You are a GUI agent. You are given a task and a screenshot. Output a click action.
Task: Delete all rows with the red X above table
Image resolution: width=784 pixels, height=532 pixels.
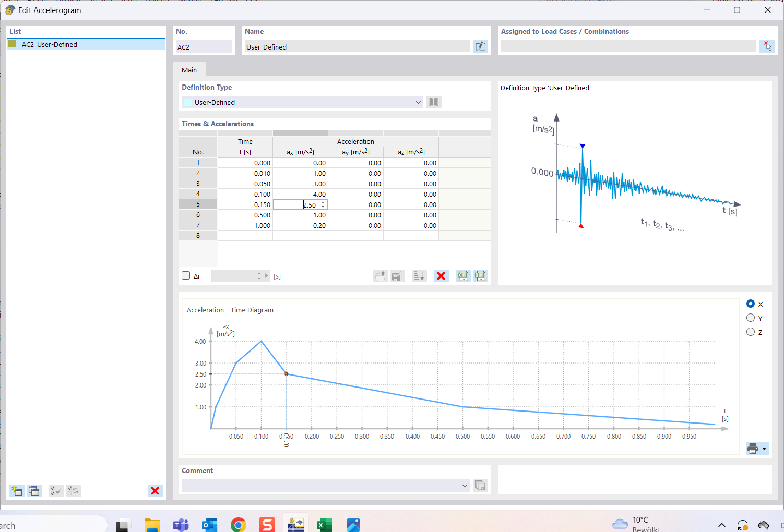click(x=441, y=275)
